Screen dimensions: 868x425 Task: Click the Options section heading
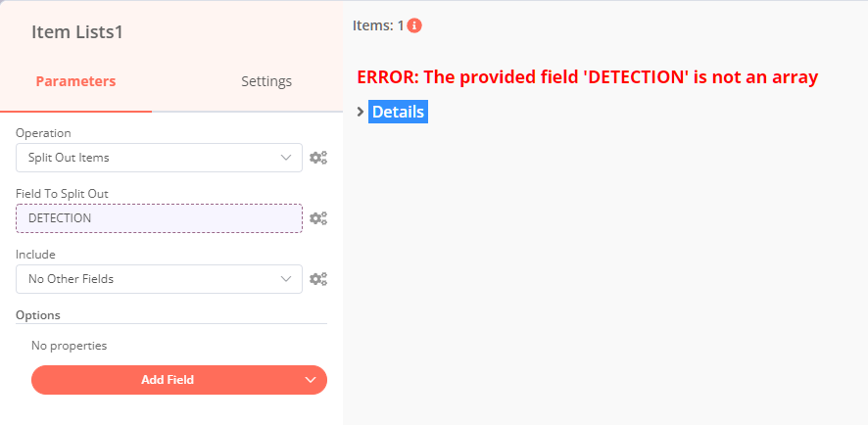coord(38,315)
